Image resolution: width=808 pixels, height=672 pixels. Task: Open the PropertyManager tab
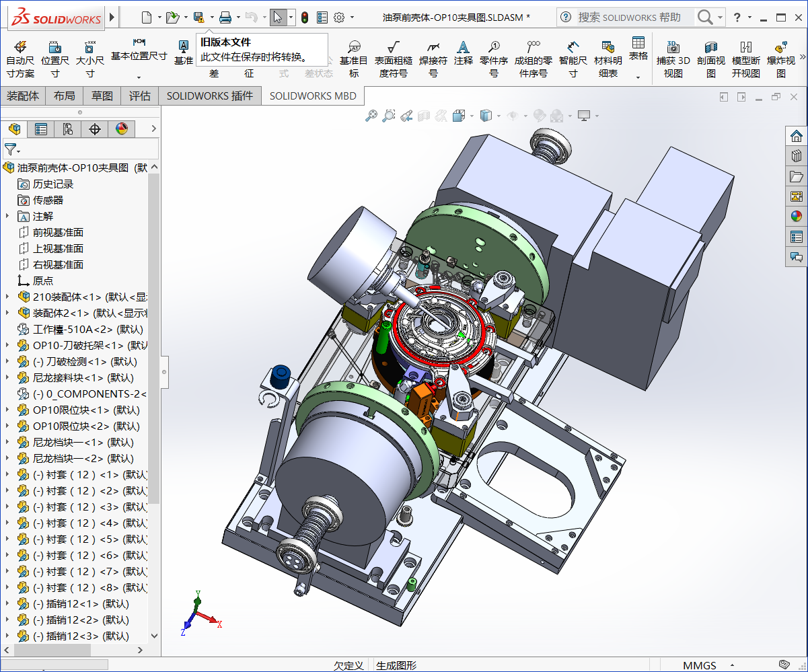41,129
